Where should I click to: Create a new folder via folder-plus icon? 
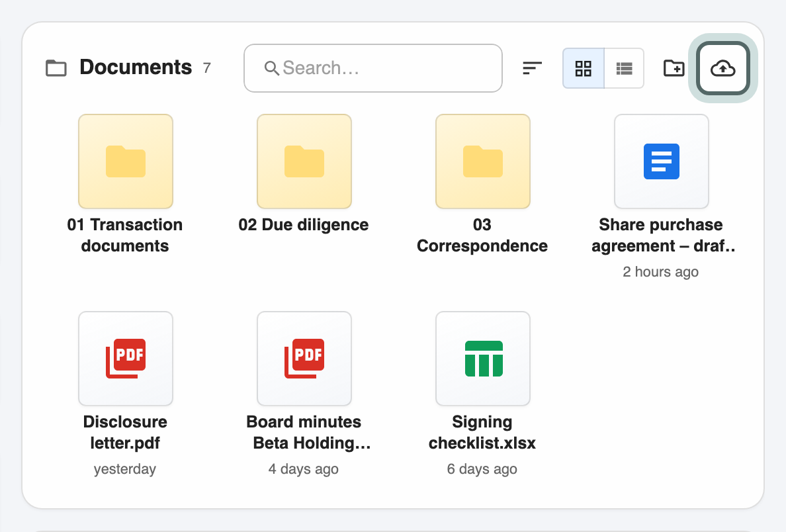click(674, 68)
